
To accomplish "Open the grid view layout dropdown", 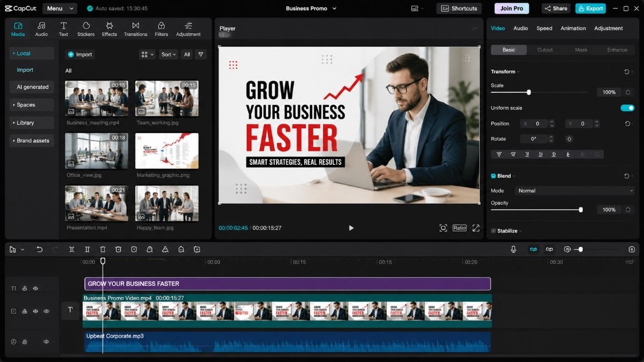I will [147, 54].
